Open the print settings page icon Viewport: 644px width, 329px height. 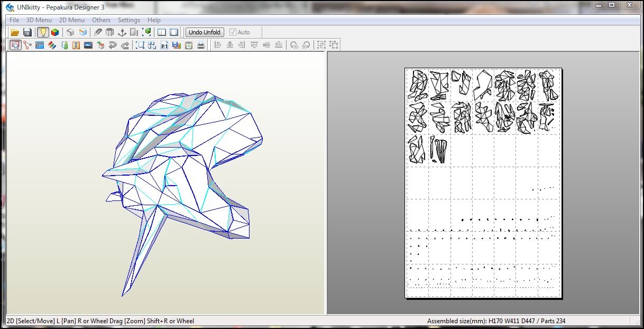(189, 45)
